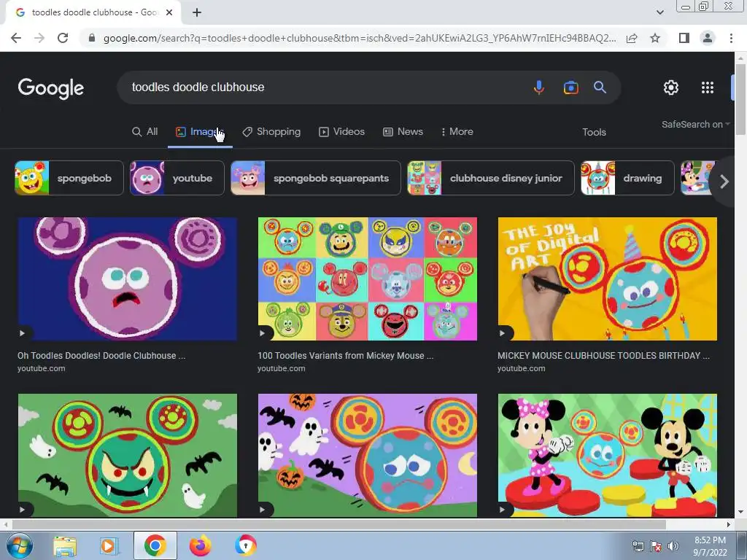The image size is (747, 560).
Task: Switch to the Shopping tab
Action: pyautogui.click(x=271, y=132)
